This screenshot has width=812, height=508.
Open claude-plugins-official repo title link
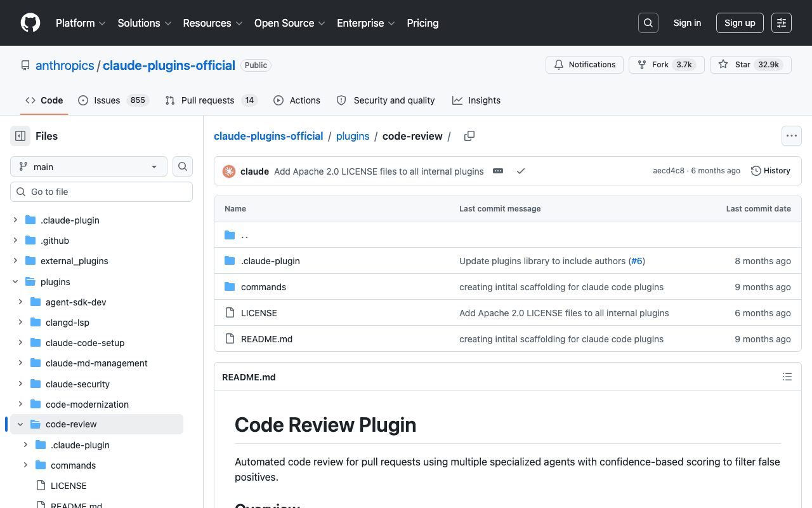tap(169, 65)
